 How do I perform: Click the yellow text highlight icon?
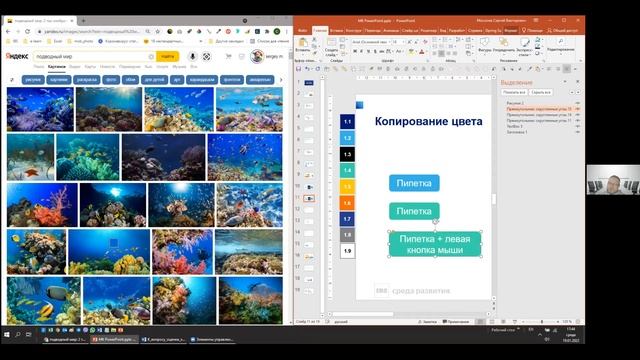[411, 51]
